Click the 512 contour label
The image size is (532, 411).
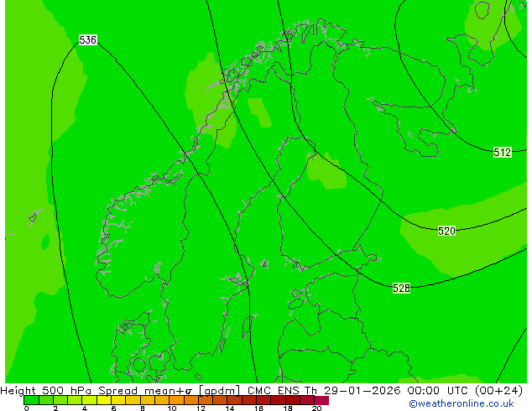[502, 153]
